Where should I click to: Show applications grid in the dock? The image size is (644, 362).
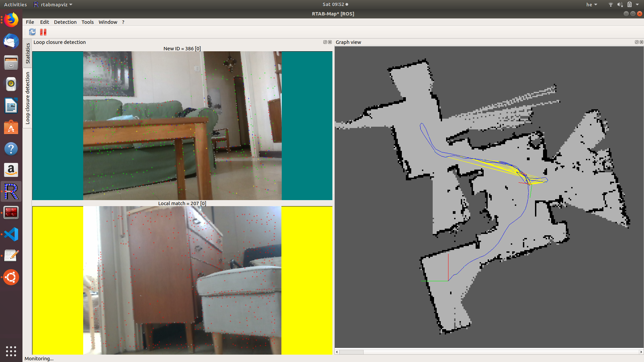(x=11, y=351)
